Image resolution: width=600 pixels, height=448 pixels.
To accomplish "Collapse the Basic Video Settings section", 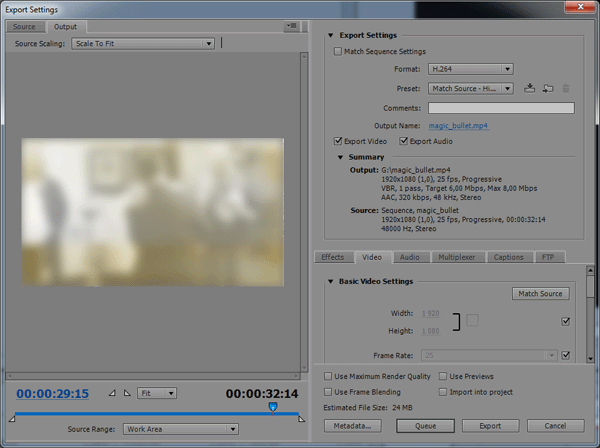I will tap(331, 281).
